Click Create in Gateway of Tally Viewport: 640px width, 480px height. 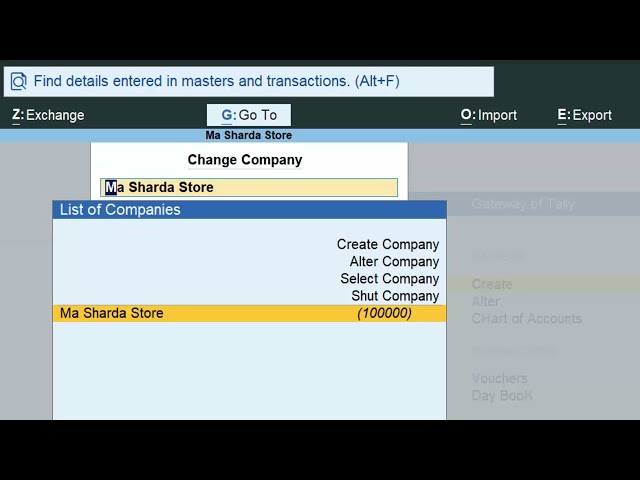(x=492, y=284)
